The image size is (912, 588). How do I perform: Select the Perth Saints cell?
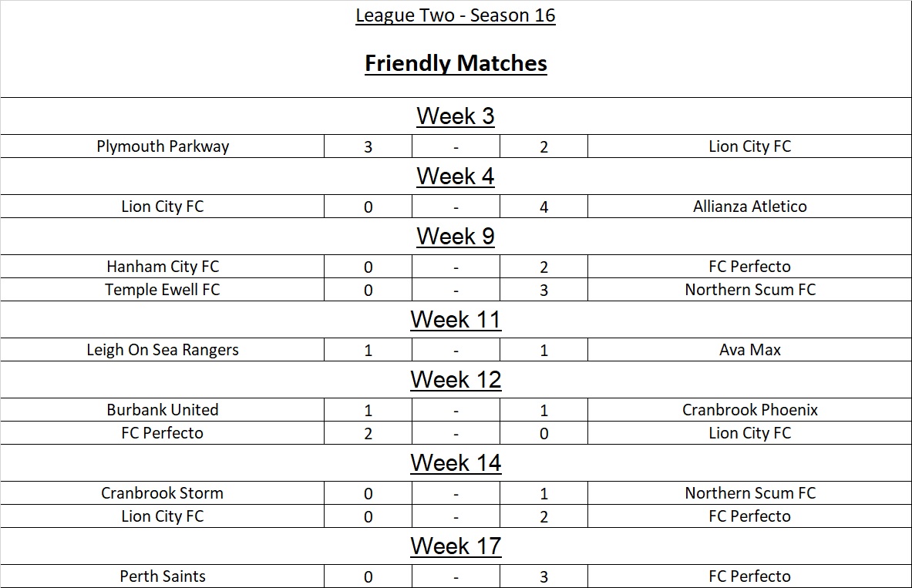163,576
